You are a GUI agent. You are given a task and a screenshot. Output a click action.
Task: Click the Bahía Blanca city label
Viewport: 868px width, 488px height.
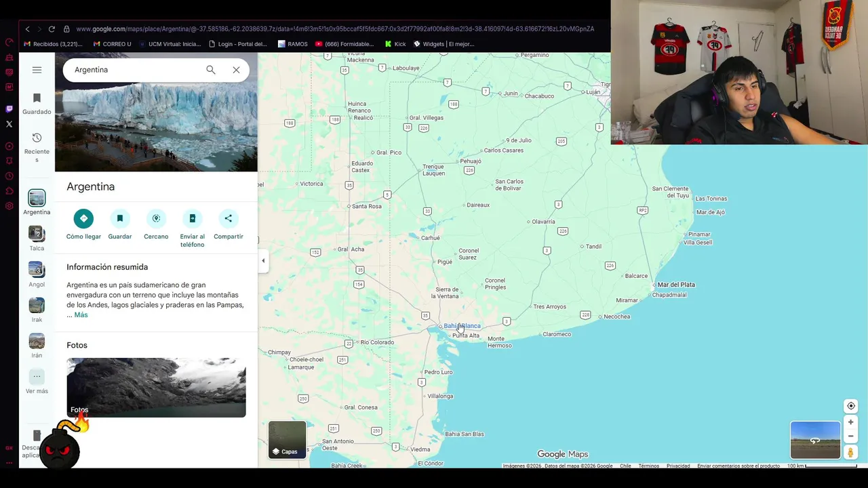(x=461, y=326)
